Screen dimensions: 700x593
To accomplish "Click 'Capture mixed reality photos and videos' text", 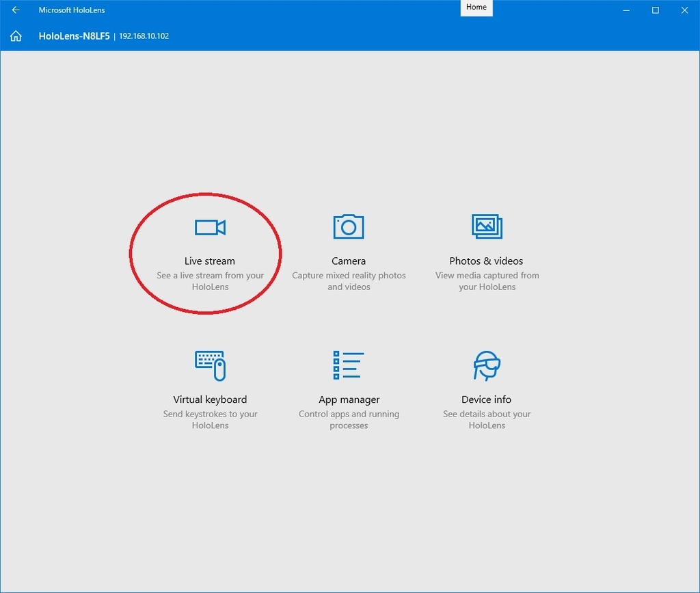I will (349, 281).
